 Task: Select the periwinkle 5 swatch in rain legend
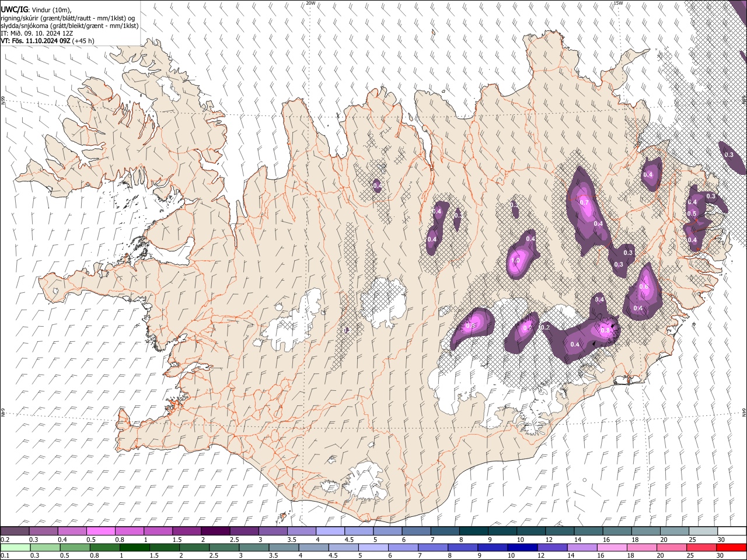[x=372, y=548]
